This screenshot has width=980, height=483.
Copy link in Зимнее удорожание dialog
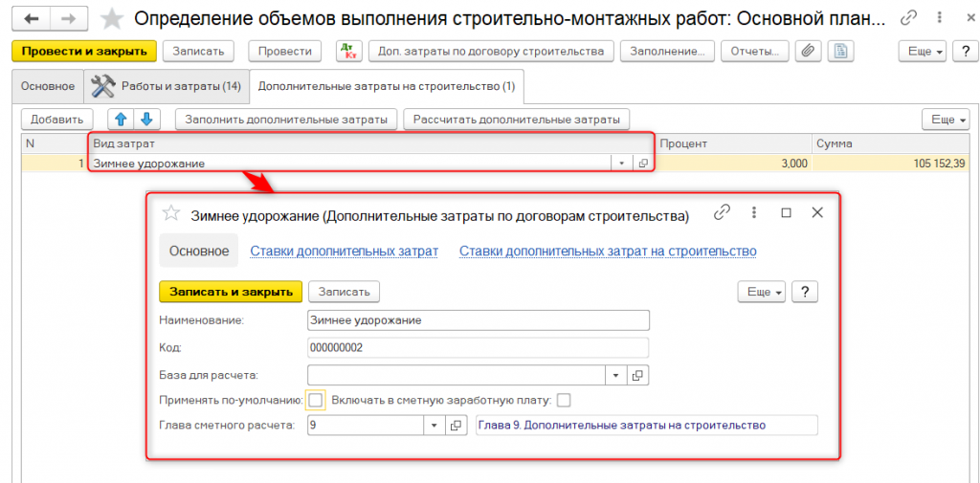[723, 213]
